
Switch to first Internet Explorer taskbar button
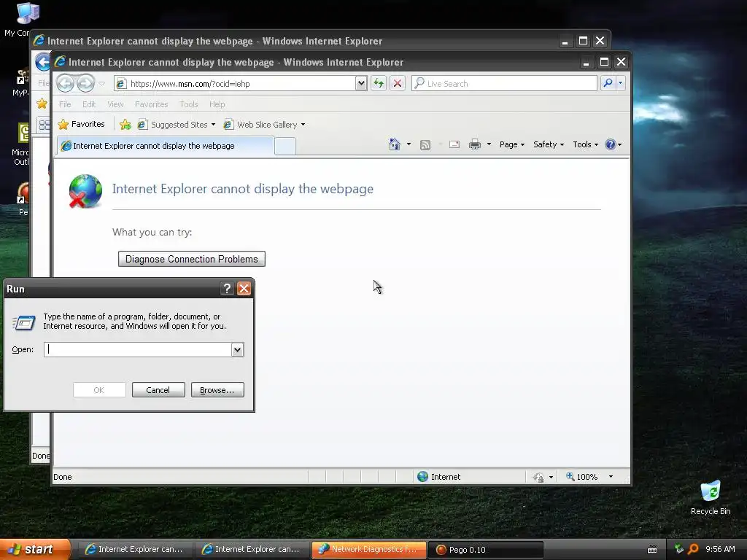pyautogui.click(x=134, y=550)
